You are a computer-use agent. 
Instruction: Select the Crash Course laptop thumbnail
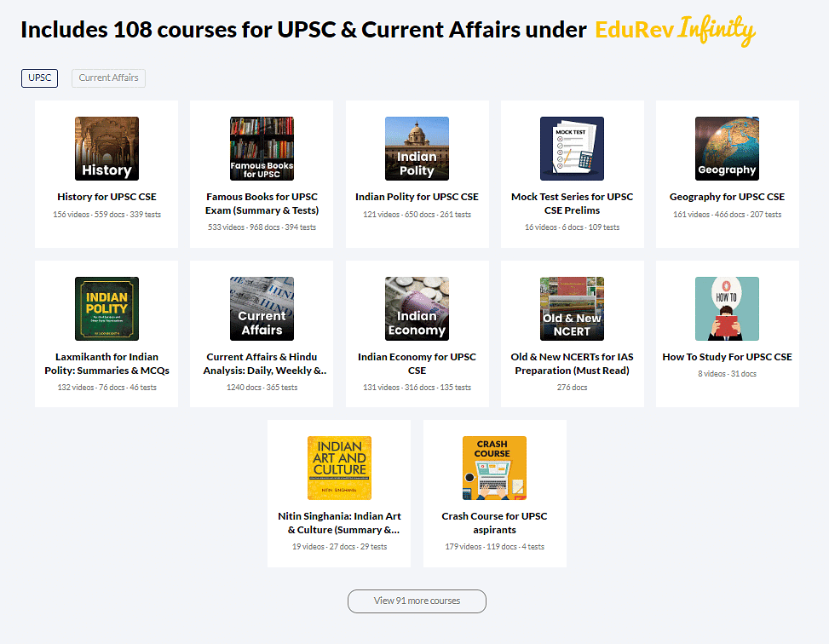(x=494, y=468)
